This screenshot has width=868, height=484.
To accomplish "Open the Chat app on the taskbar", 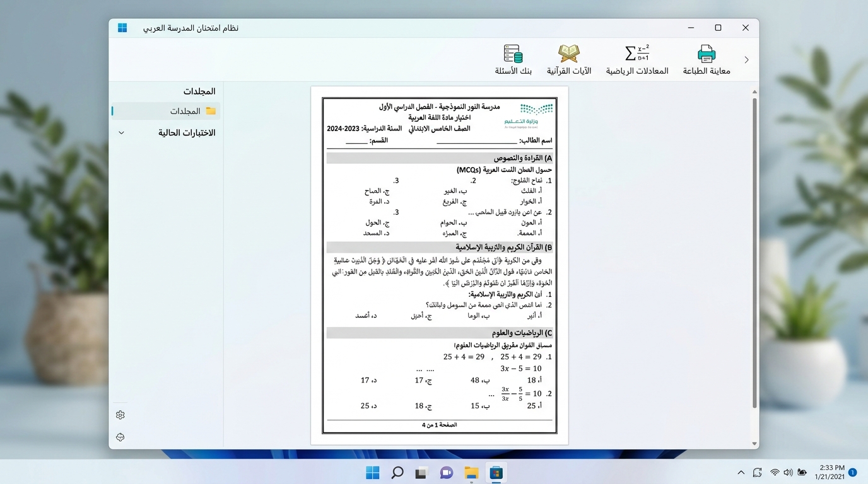I will 447,473.
